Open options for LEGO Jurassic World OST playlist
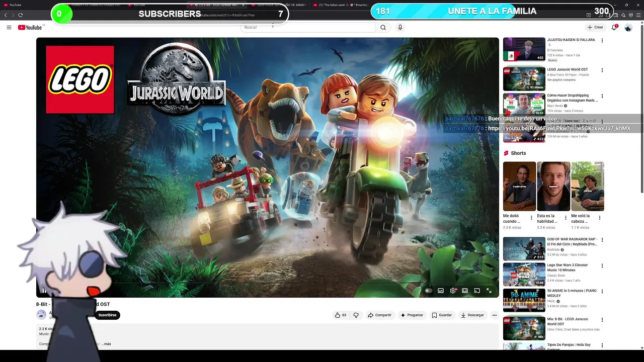This screenshot has height=362, width=644. tap(602, 70)
